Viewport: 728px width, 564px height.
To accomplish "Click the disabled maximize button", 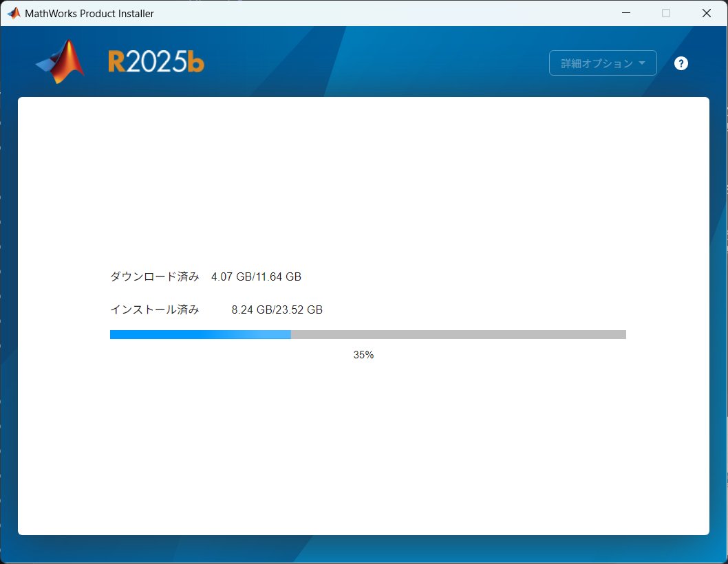I will tap(666, 13).
